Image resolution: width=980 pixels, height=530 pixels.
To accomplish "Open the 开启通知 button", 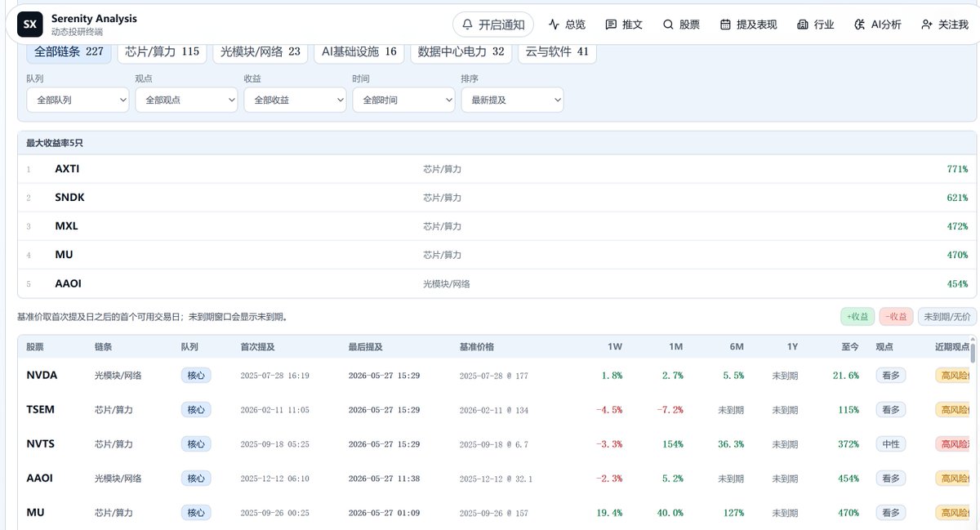I will tap(493, 24).
